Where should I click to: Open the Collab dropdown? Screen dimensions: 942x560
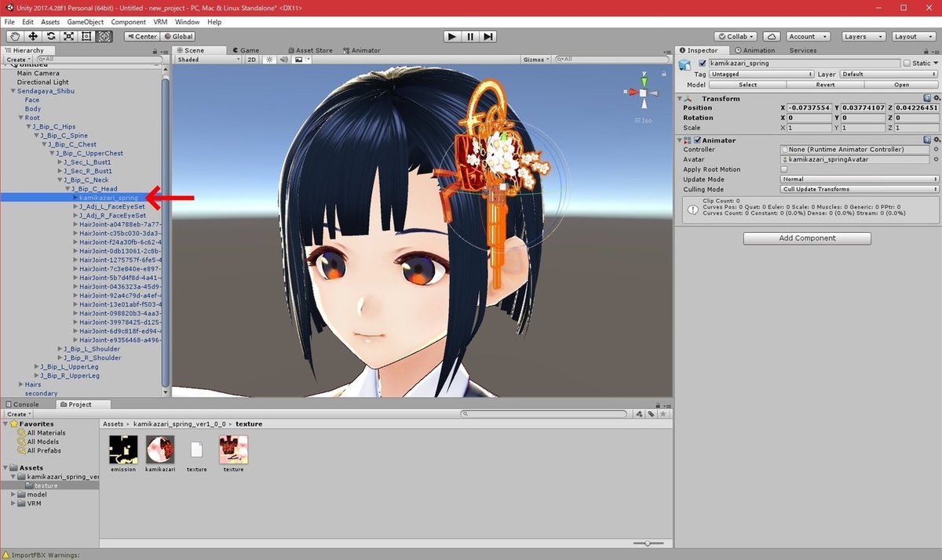pyautogui.click(x=736, y=36)
